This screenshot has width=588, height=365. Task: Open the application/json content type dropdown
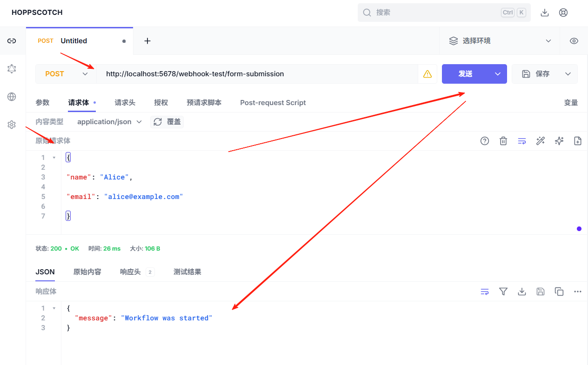(110, 122)
